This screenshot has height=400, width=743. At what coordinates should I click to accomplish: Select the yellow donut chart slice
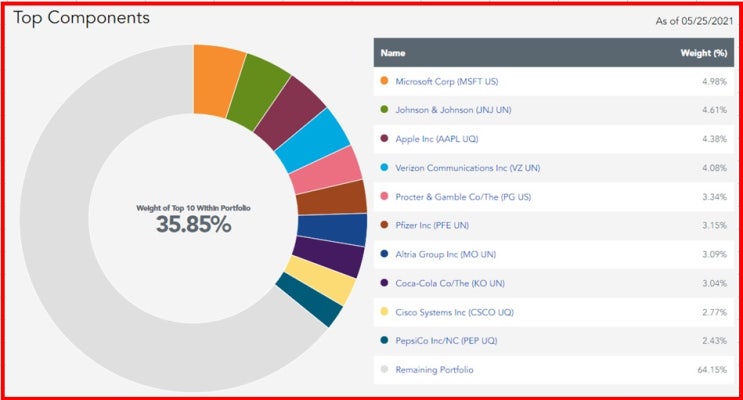(321, 281)
